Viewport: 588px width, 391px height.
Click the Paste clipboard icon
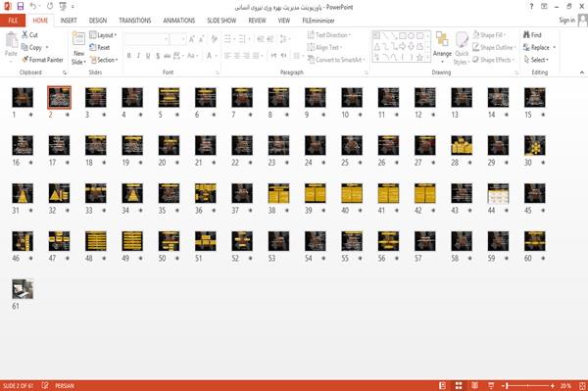coord(11,40)
